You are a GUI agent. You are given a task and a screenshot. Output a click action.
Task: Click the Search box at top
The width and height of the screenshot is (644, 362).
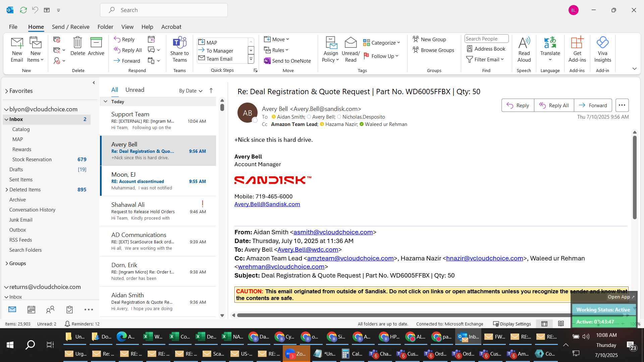tap(164, 10)
